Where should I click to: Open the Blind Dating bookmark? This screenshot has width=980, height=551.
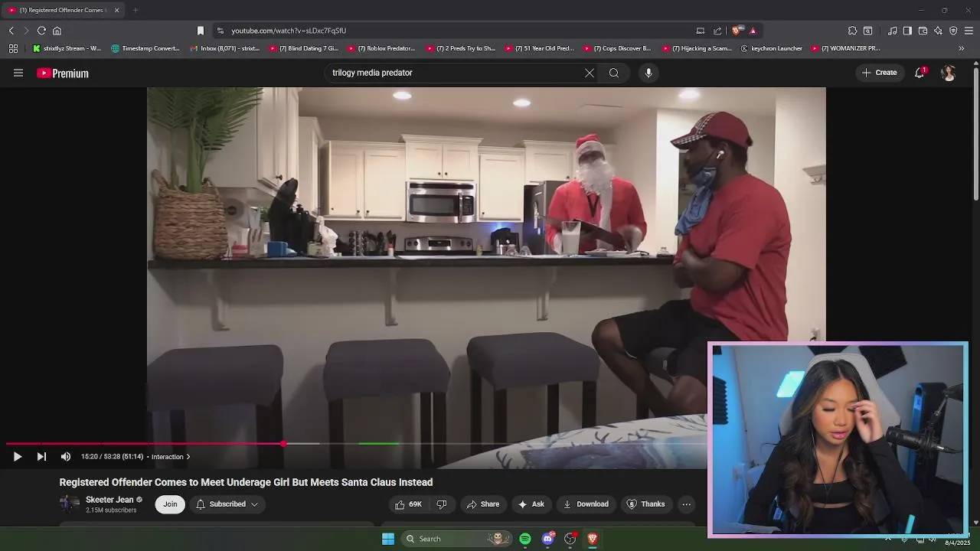click(x=303, y=48)
